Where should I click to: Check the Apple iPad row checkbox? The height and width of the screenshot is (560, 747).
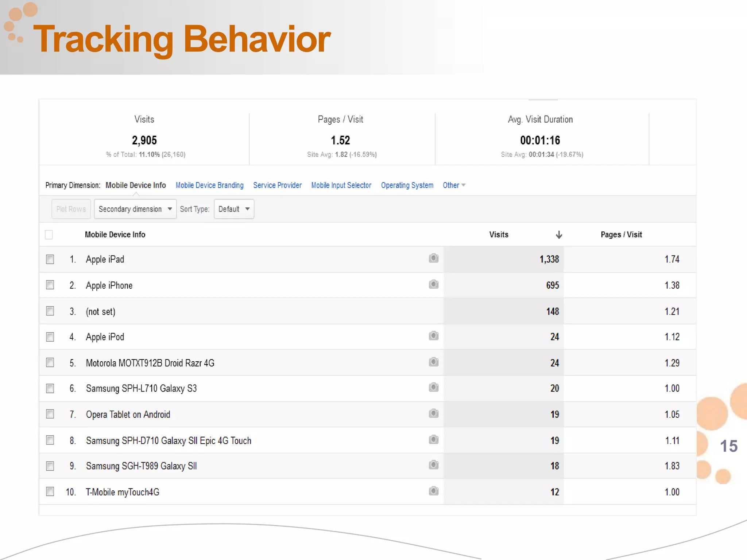(x=50, y=259)
